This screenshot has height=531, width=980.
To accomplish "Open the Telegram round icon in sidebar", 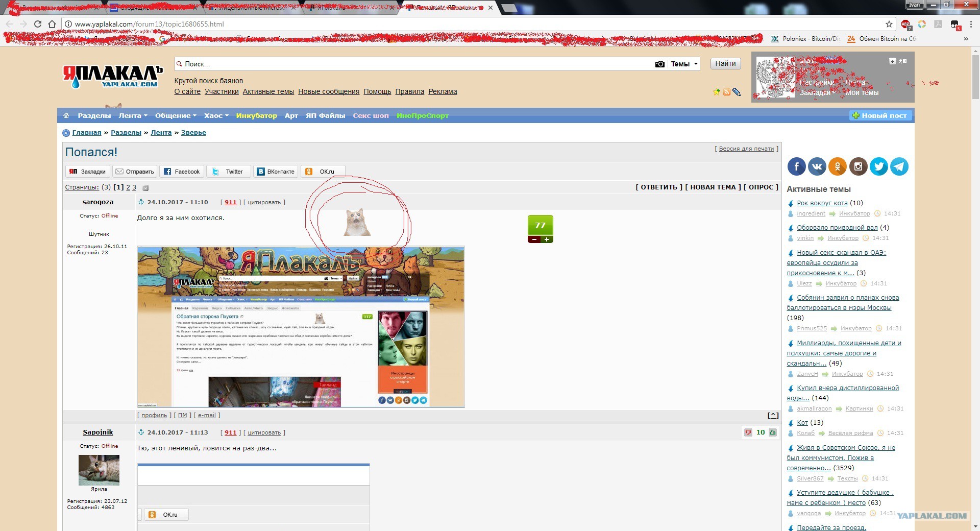I will click(899, 166).
